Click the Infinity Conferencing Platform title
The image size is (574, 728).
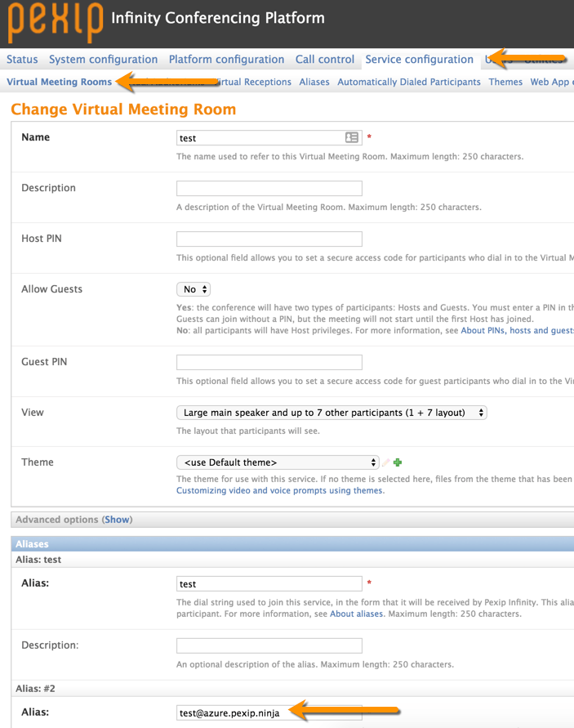click(x=218, y=18)
